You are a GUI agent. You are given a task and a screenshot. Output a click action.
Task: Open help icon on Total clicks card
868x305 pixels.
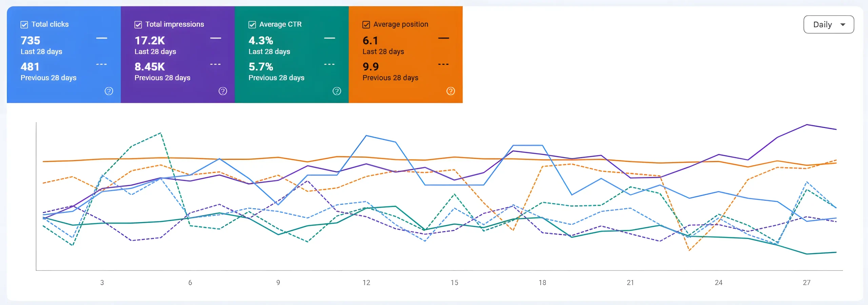pos(109,91)
